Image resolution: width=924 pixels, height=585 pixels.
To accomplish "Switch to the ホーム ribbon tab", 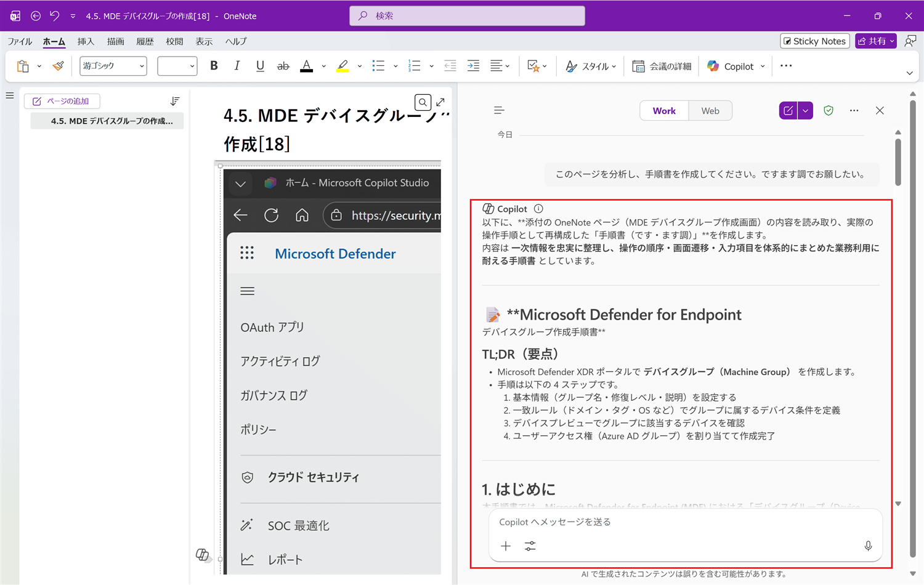I will (54, 41).
